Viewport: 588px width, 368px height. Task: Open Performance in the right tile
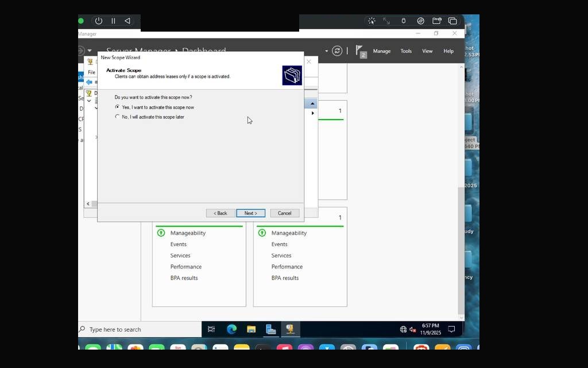point(287,267)
